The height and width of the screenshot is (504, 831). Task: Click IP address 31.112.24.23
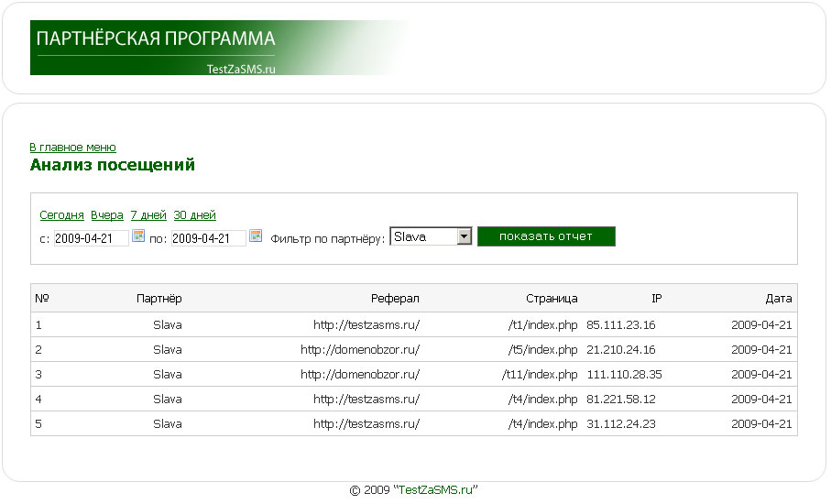[620, 424]
